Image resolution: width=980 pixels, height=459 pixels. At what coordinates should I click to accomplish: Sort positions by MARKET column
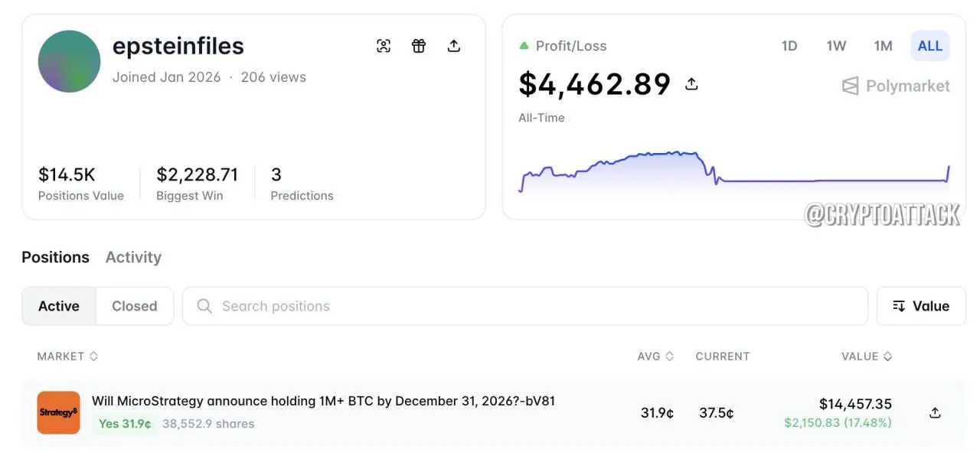pyautogui.click(x=67, y=356)
